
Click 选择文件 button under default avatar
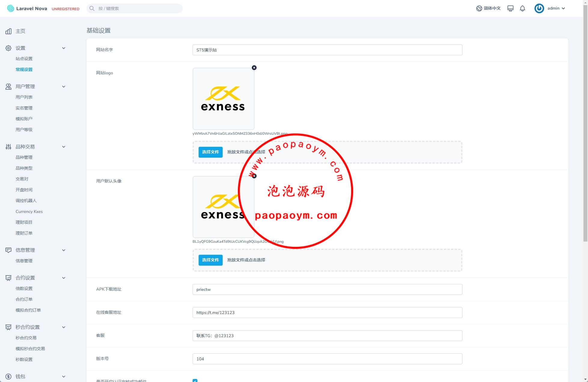pyautogui.click(x=210, y=260)
